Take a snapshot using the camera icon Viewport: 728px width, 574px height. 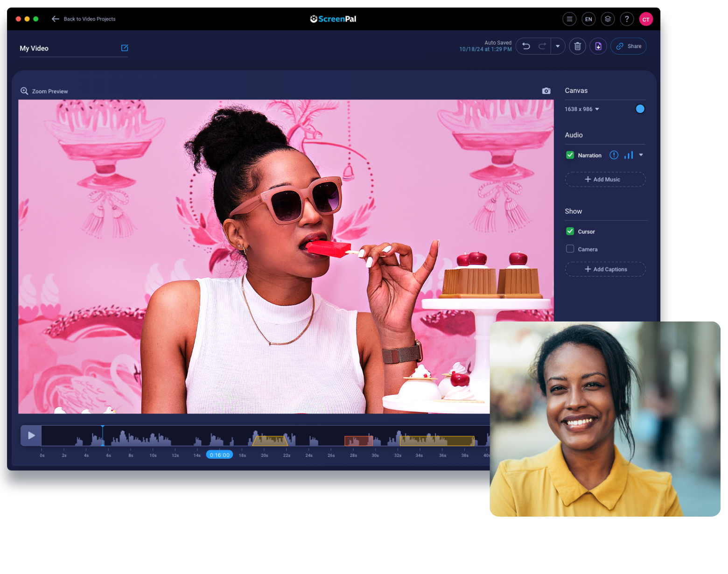(x=546, y=91)
